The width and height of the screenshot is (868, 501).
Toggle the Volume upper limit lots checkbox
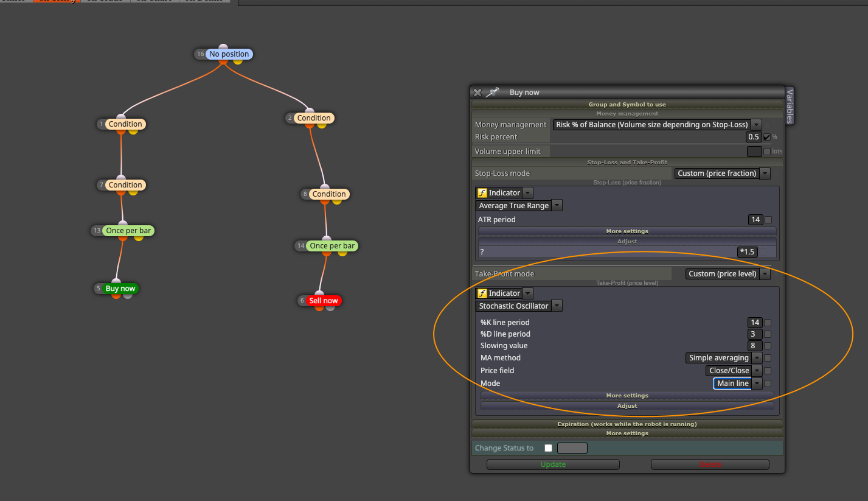coord(767,152)
